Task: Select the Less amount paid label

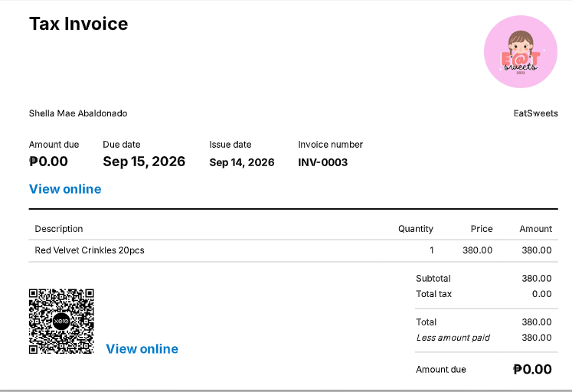Action: pos(453,338)
